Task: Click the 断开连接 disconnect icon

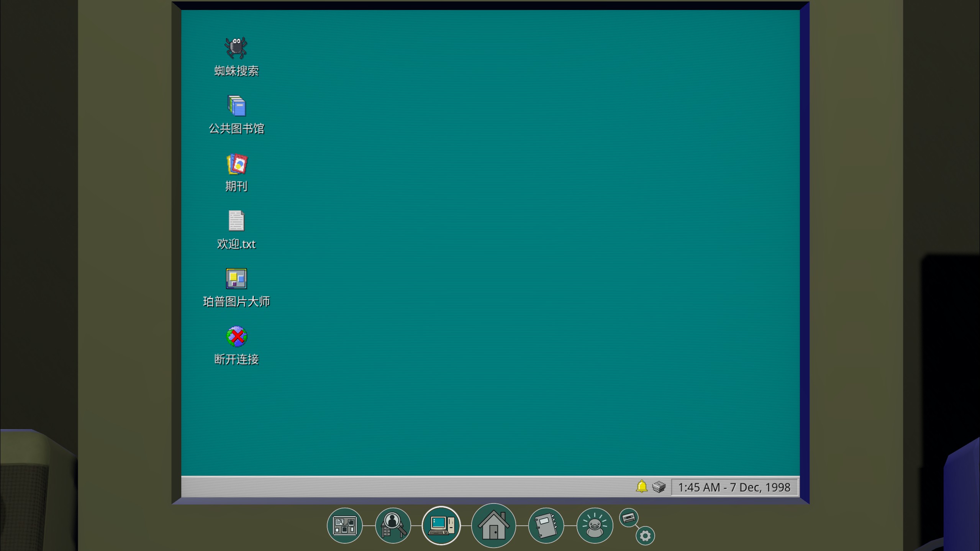Action: (x=236, y=336)
